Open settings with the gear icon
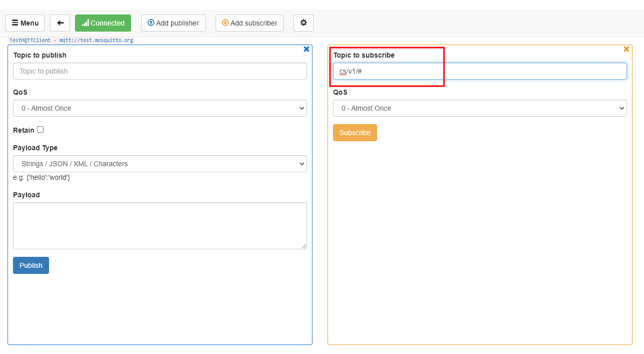The width and height of the screenshot is (644, 354). [x=303, y=23]
